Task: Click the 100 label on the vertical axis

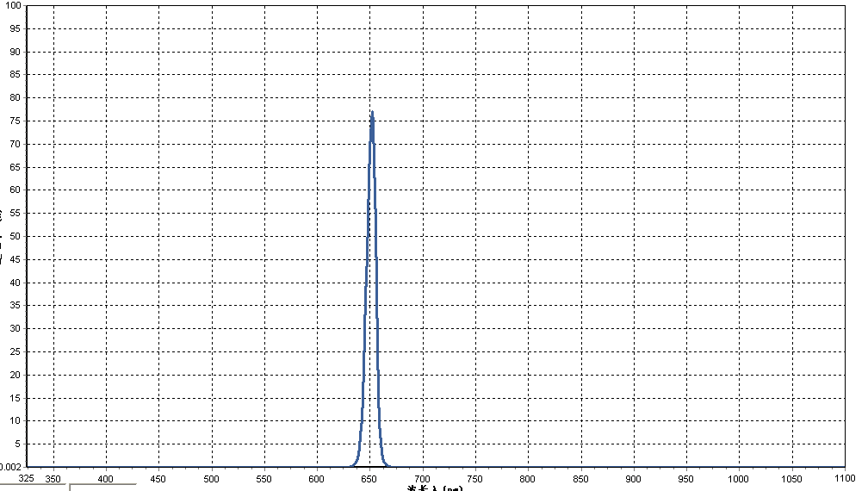Action: pos(12,5)
